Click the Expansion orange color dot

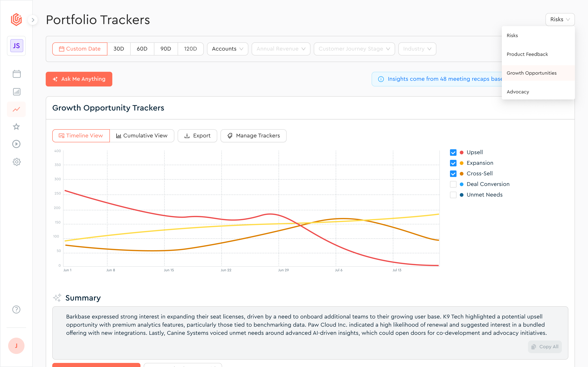pyautogui.click(x=462, y=163)
